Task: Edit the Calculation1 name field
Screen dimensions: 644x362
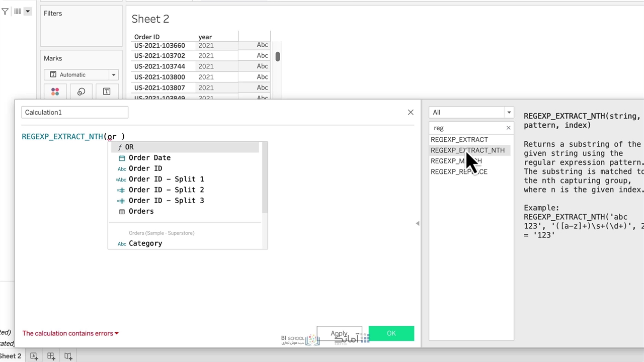Action: pos(74,112)
